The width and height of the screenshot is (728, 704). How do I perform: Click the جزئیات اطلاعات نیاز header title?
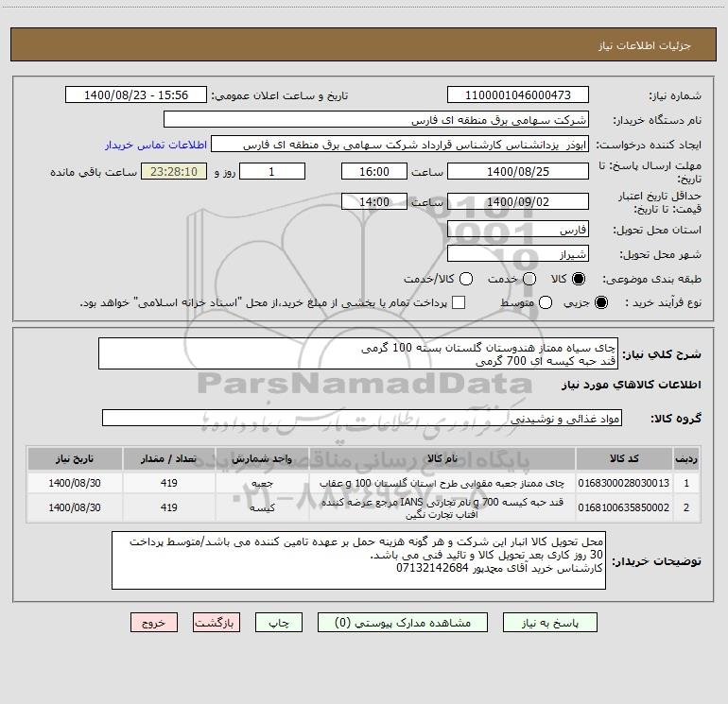[x=645, y=45]
